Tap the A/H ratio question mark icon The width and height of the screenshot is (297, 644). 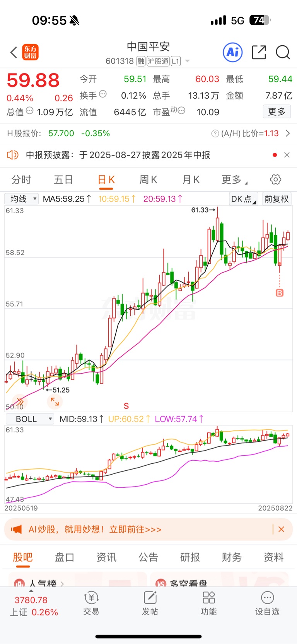215,133
